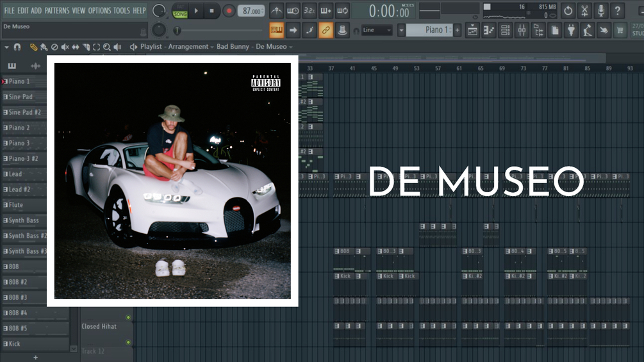Open the plugin picker plug icon
The height and width of the screenshot is (362, 644).
[571, 30]
